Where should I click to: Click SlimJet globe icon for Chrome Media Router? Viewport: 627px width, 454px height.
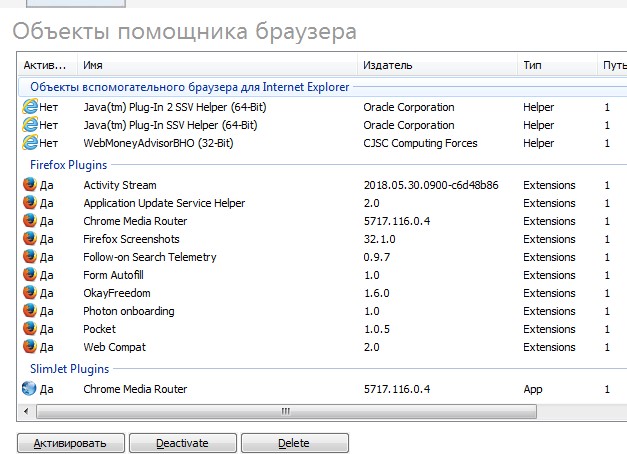click(29, 388)
